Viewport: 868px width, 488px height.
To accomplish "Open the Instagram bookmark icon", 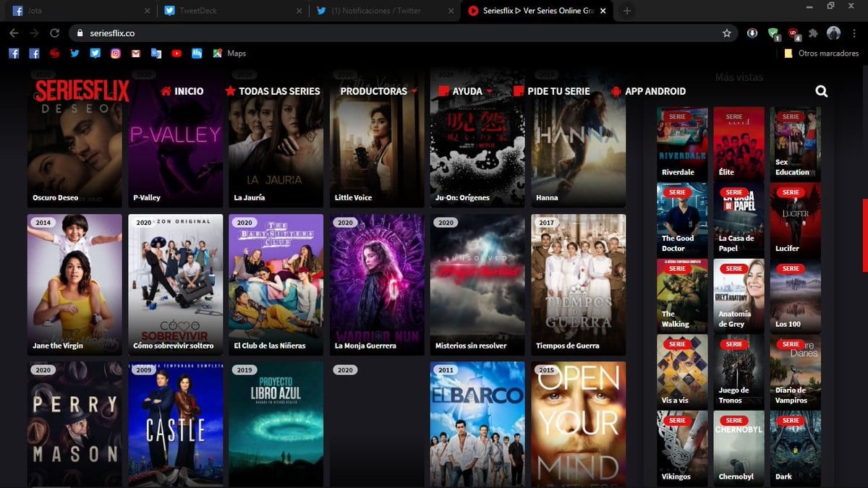I will [x=116, y=53].
